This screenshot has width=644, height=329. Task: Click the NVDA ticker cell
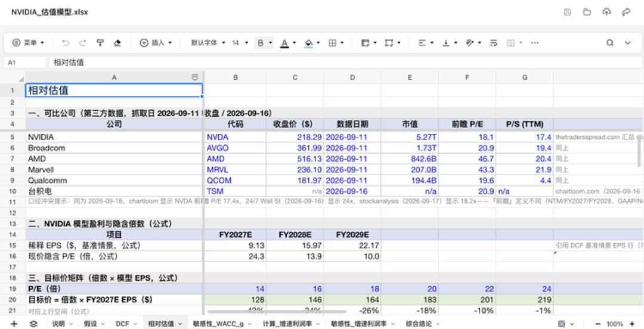click(236, 137)
